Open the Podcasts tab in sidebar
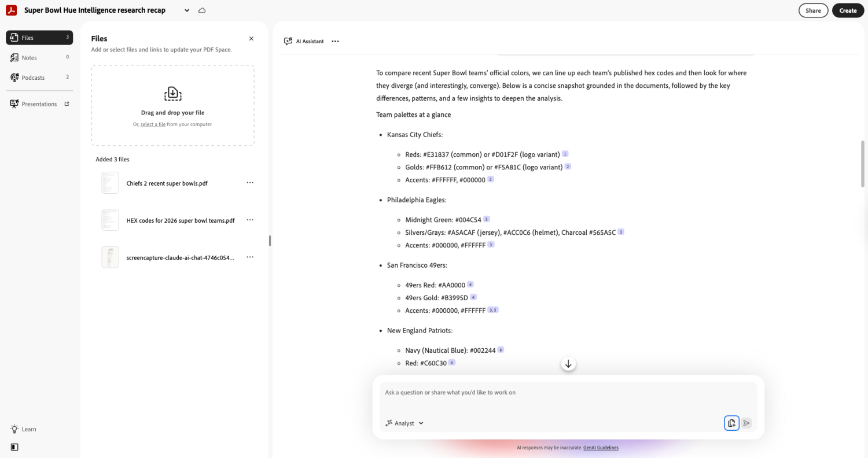This screenshot has width=868, height=458. click(39, 77)
